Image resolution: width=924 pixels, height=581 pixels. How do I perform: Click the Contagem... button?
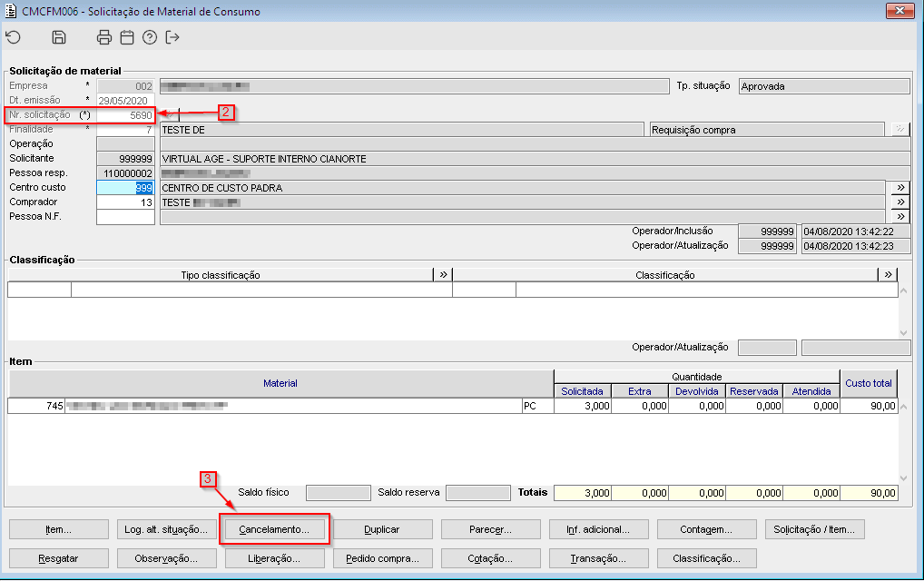coord(706,529)
